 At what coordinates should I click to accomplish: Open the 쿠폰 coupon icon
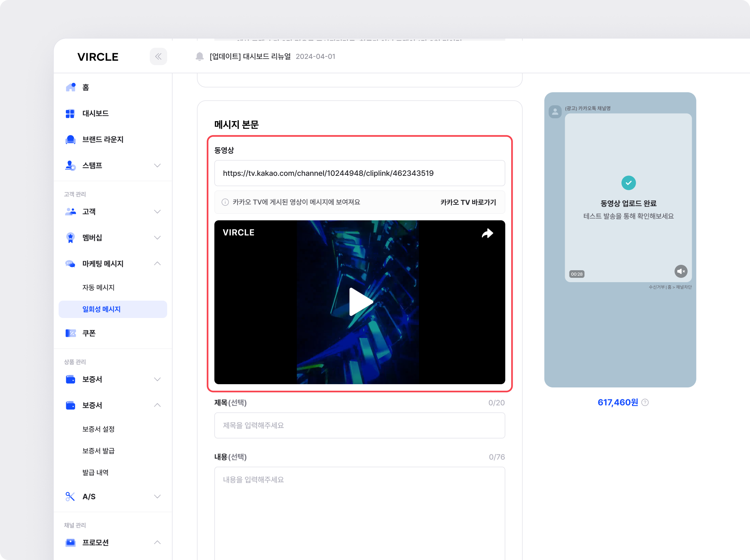(71, 333)
